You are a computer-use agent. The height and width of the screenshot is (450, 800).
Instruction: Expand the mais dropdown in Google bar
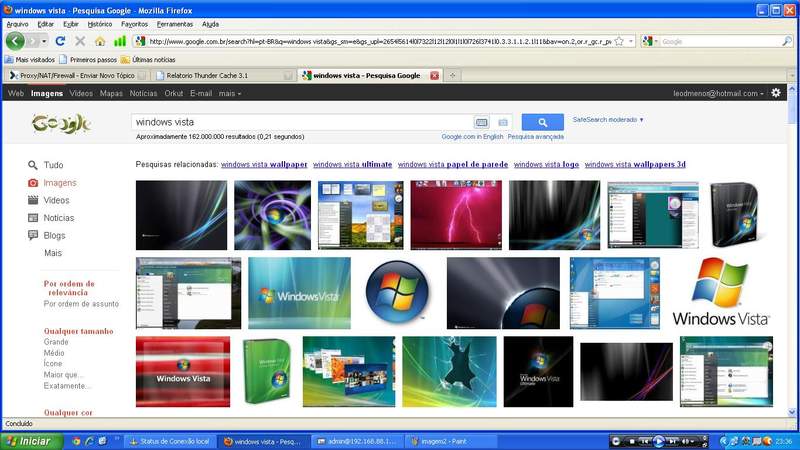[x=230, y=93]
